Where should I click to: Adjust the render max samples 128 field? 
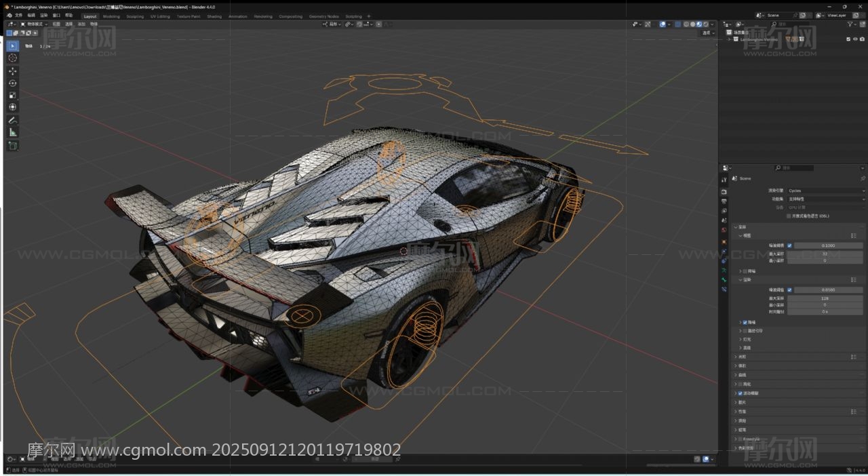[825, 298]
